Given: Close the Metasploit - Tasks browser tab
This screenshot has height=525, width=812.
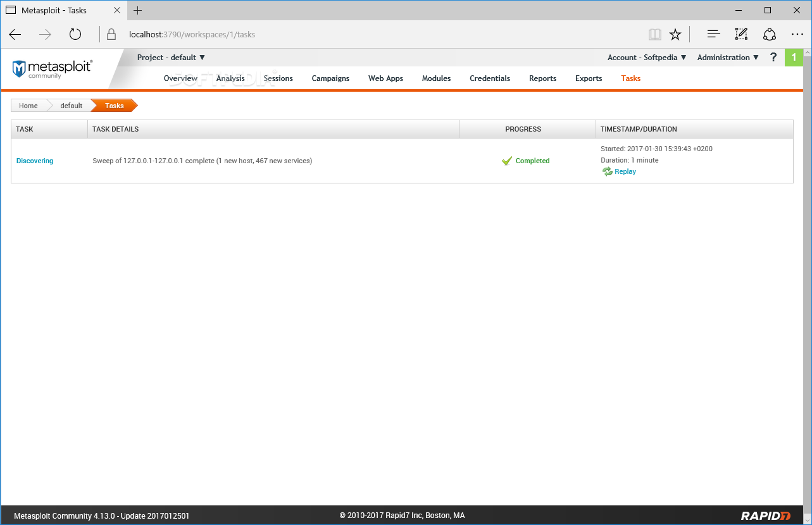Looking at the screenshot, I should pos(117,10).
